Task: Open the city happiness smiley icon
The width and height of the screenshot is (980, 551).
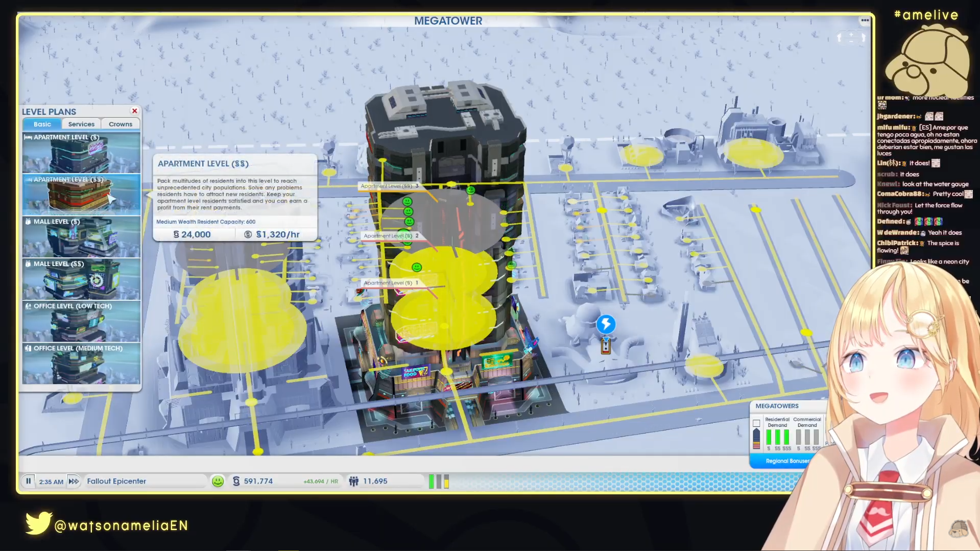Action: coord(218,481)
